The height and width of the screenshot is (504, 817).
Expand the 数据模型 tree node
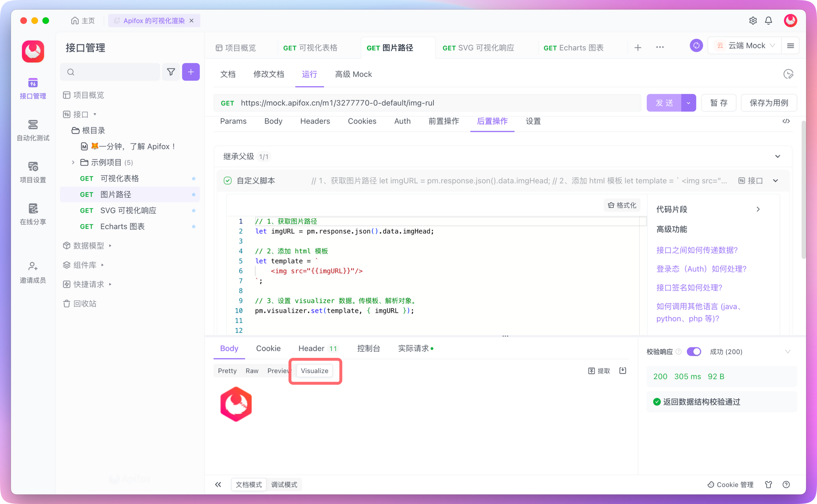(x=110, y=246)
